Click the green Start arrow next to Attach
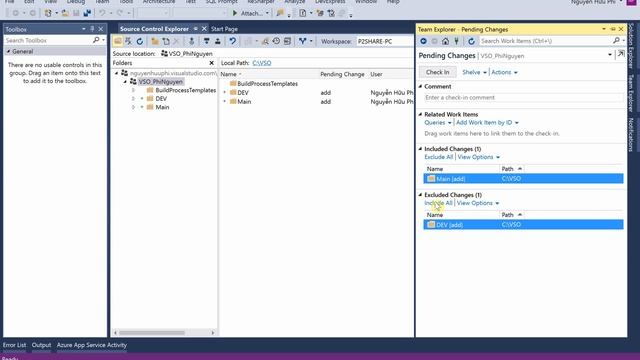640x360 pixels. (235, 13)
